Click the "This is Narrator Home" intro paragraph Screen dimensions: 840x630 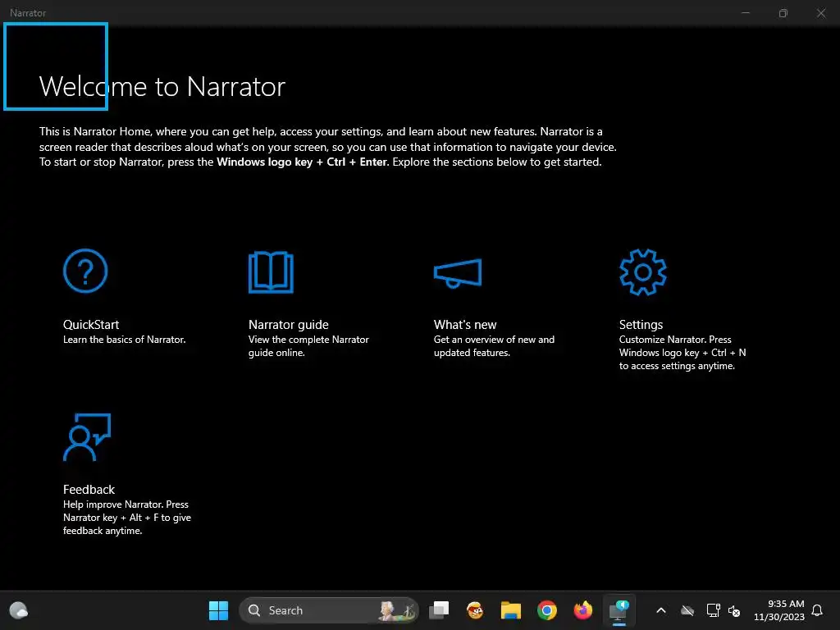[328, 147]
